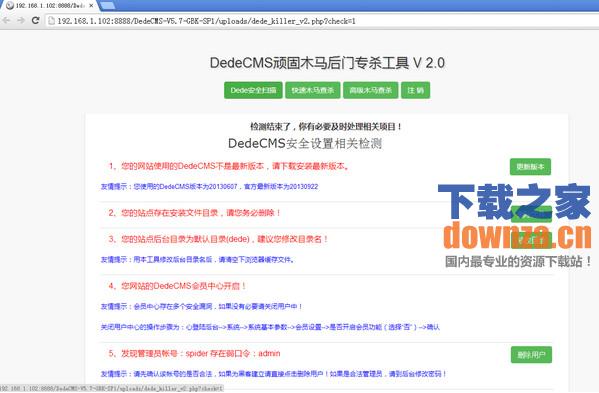Click the 更新版本 update button

(530, 167)
